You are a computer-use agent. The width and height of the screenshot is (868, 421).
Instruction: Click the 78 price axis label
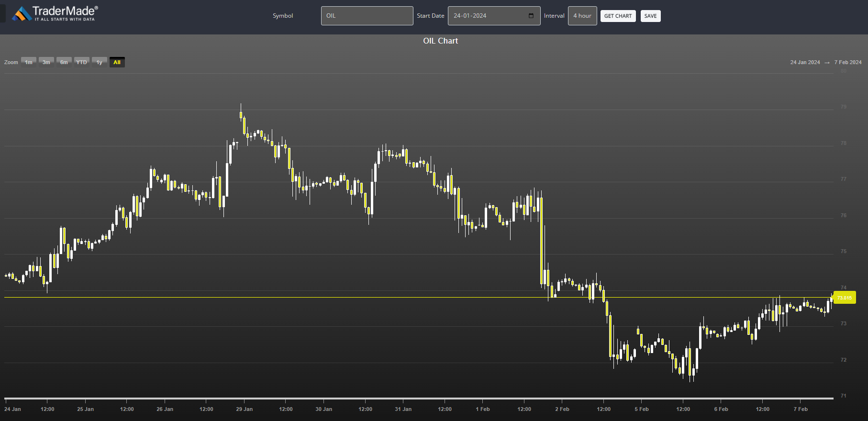click(x=844, y=143)
